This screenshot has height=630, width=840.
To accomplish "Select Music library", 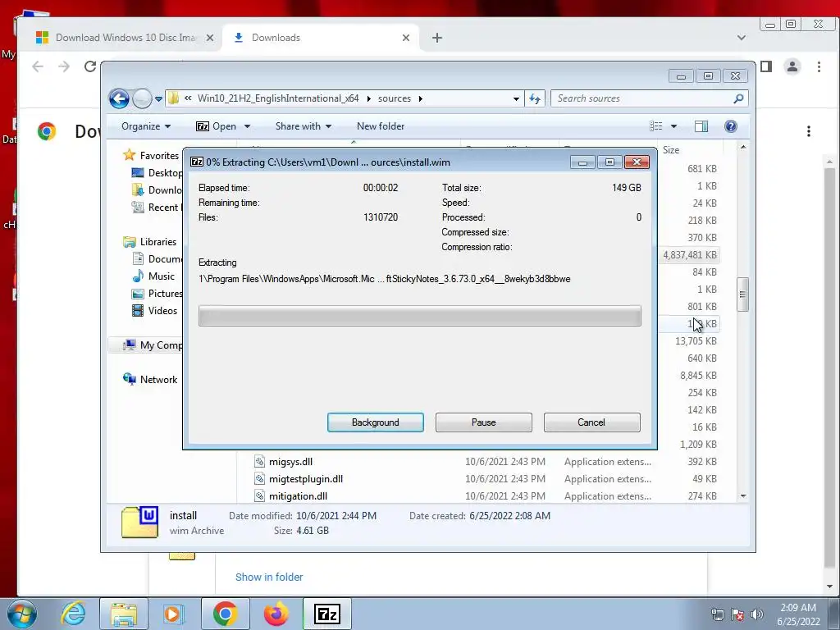I will 153,276.
